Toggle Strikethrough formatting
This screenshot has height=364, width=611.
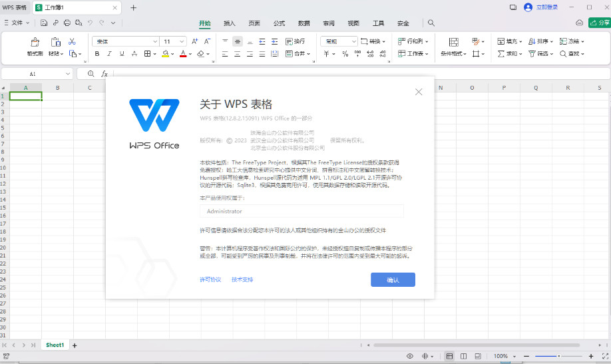[134, 54]
